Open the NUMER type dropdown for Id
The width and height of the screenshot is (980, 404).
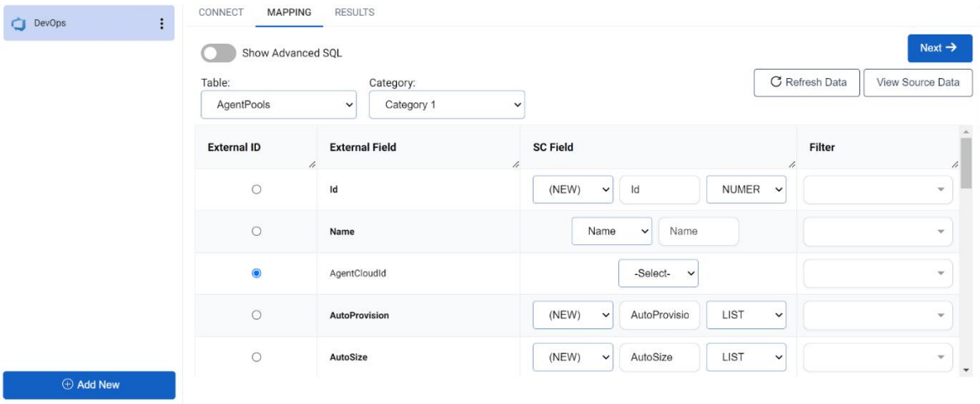tap(746, 190)
